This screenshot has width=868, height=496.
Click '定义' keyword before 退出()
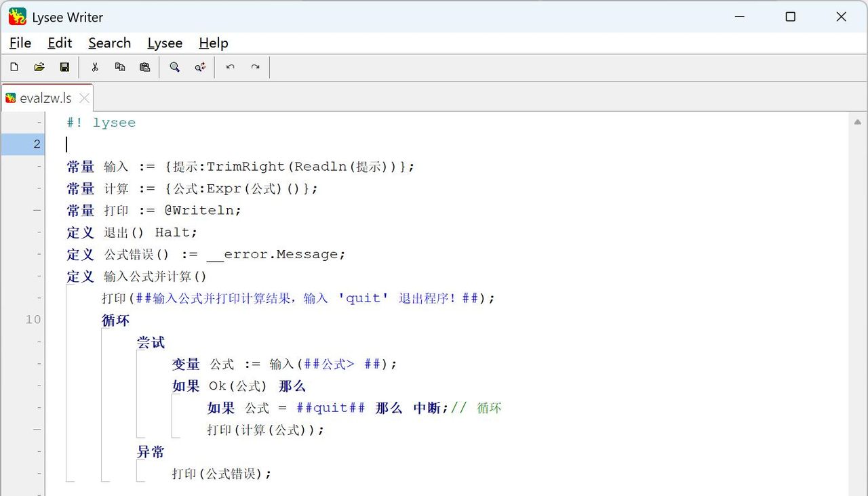[81, 232]
